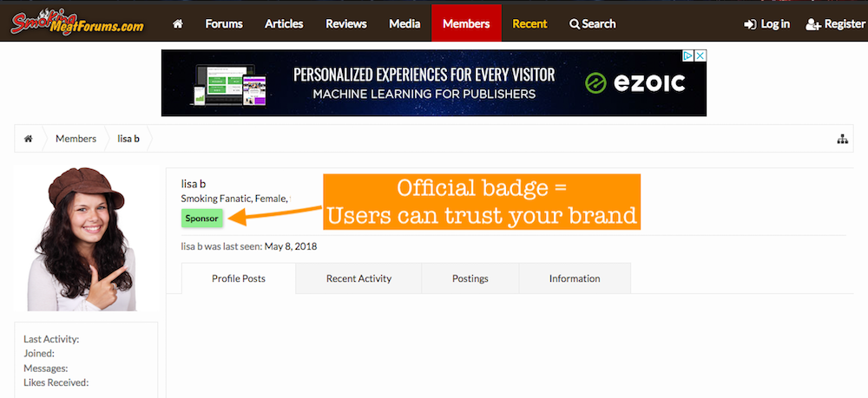868x398 pixels.
Task: Open lisa b's profile avatar image
Action: (87, 238)
